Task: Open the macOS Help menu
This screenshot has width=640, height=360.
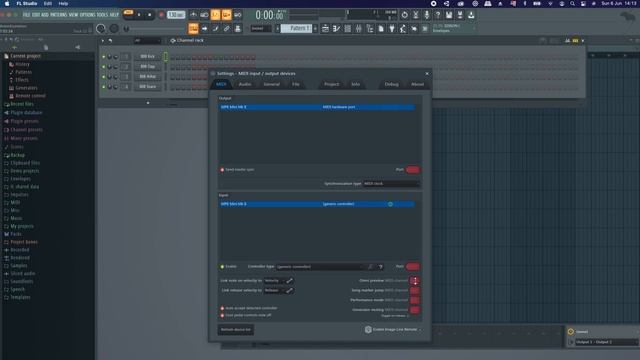Action: click(x=63, y=3)
